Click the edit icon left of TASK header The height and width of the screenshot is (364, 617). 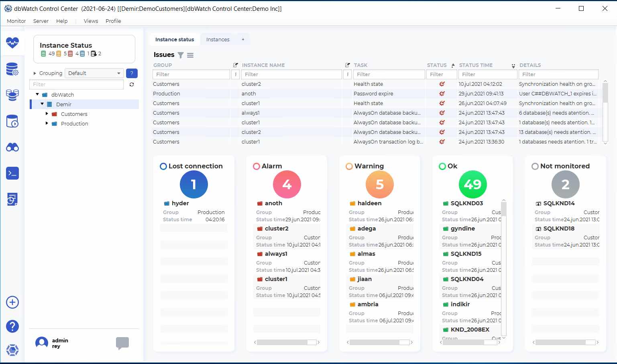coord(348,65)
